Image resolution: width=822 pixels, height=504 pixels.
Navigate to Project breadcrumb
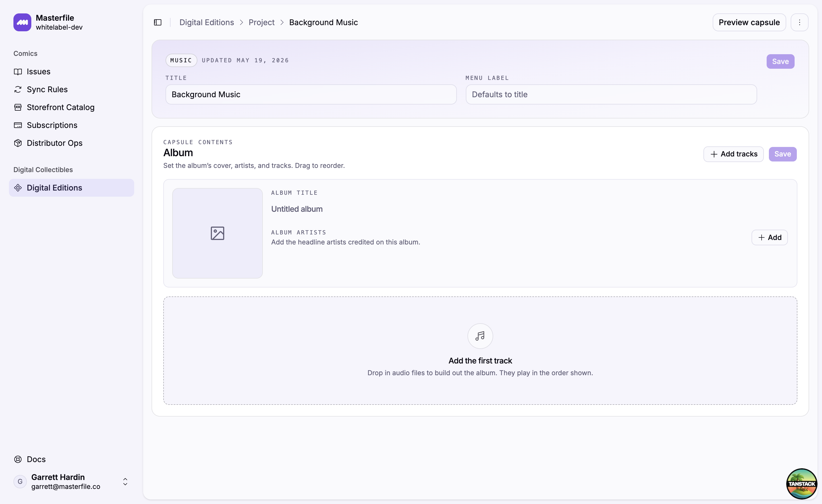[x=261, y=22]
